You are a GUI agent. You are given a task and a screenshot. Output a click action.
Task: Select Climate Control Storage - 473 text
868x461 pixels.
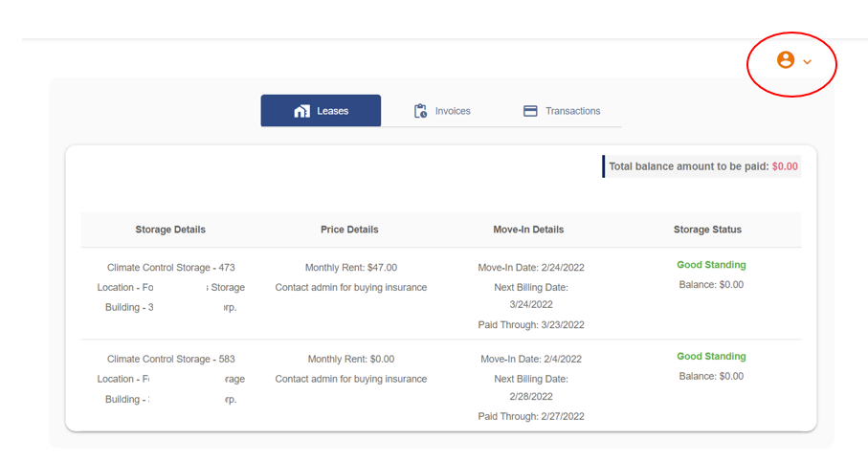171,267
